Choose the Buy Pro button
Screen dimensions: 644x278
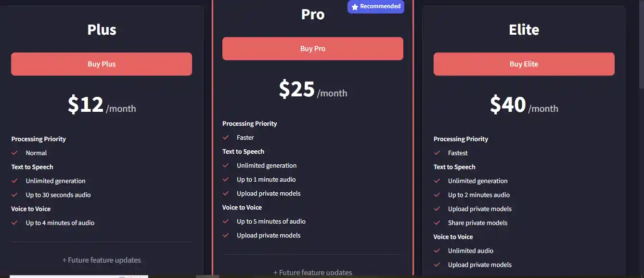313,49
